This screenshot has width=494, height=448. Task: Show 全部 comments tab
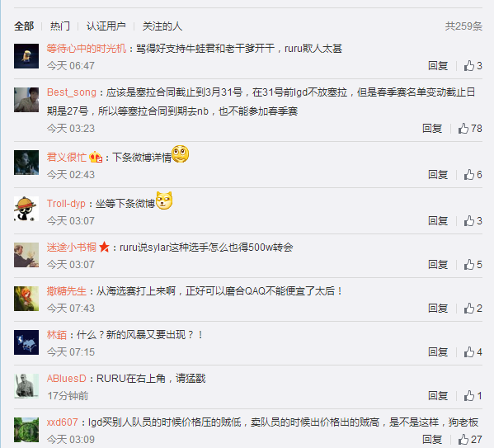24,26
